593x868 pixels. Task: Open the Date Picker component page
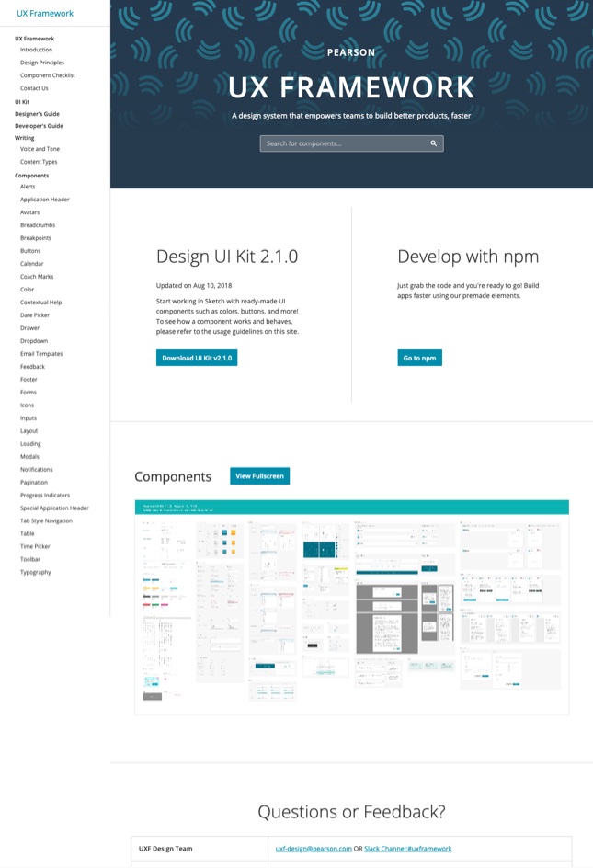pos(35,315)
